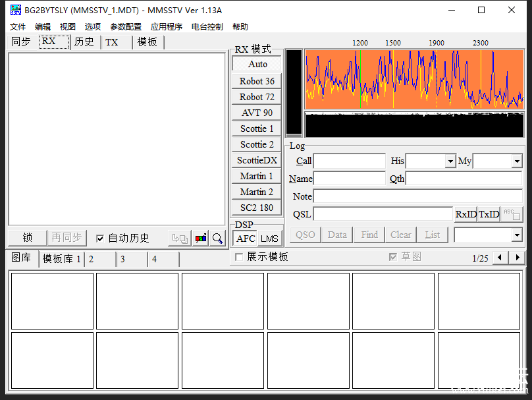Click the ABC text template icon
Screen dimensions: 532x400
click(512, 214)
